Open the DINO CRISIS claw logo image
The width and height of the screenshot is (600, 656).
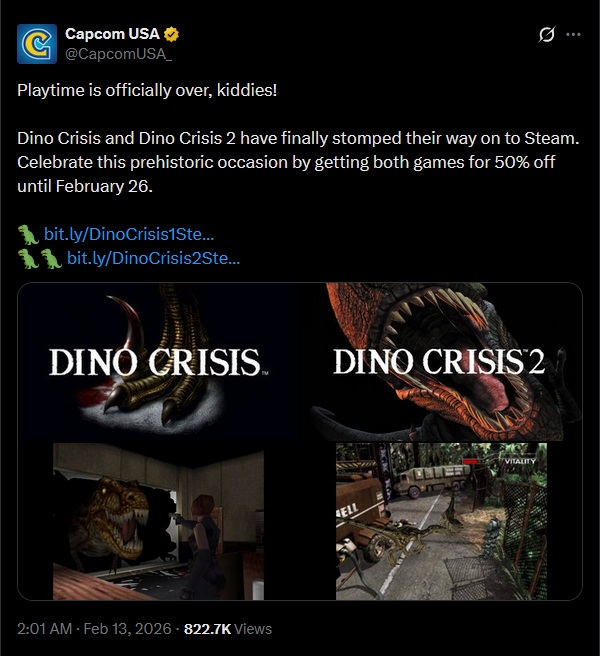(x=158, y=361)
